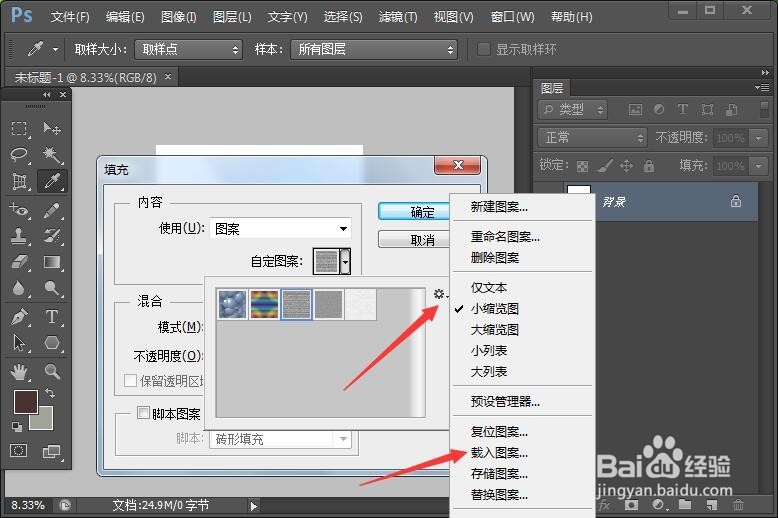Image resolution: width=778 pixels, height=518 pixels.
Task: Enable Scripted Patterns checkbox
Action: [143, 413]
